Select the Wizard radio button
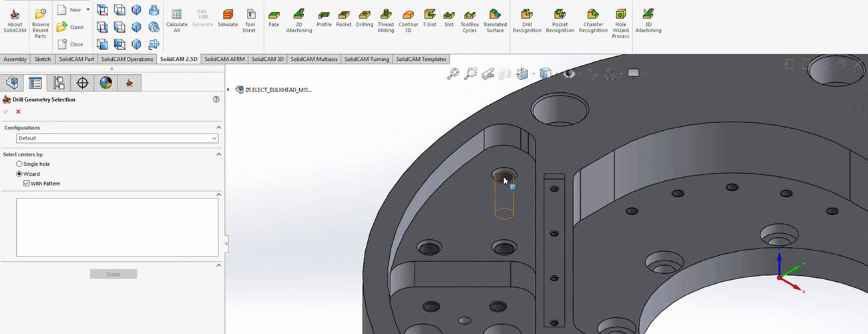Viewport: 868px width, 334px height. [19, 174]
